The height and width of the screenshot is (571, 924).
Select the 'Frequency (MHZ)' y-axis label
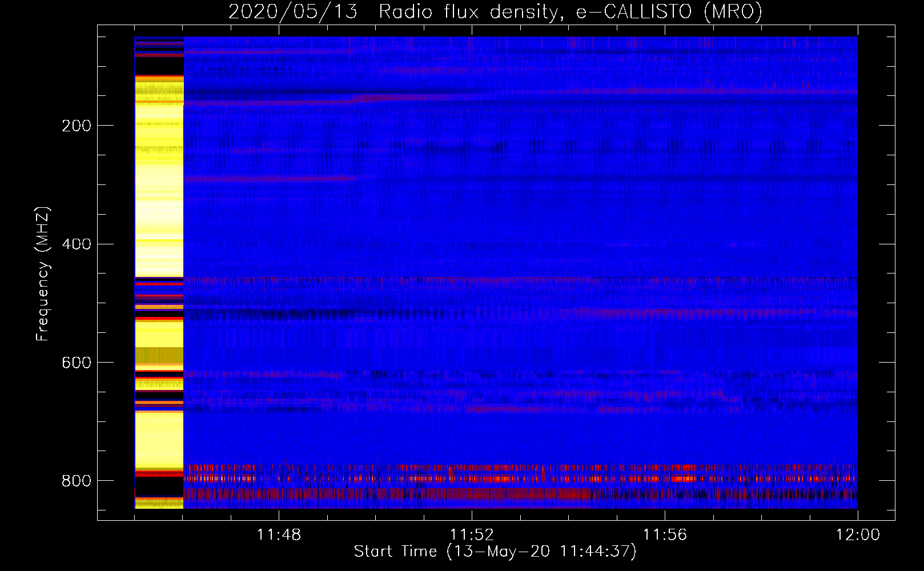[43, 274]
